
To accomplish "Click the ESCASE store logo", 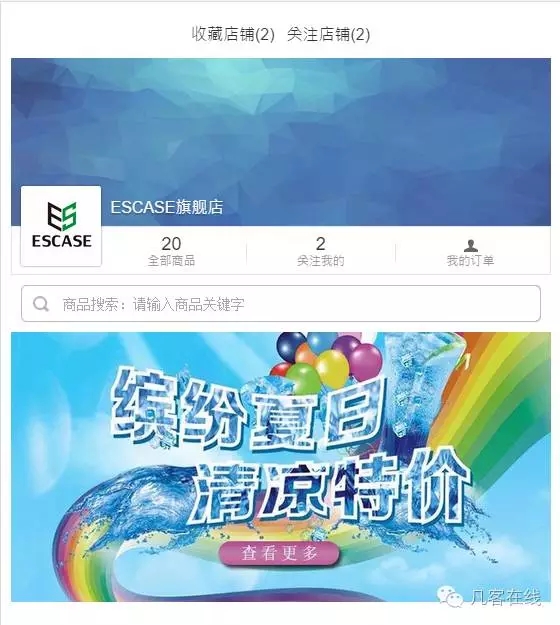I will pyautogui.click(x=61, y=226).
